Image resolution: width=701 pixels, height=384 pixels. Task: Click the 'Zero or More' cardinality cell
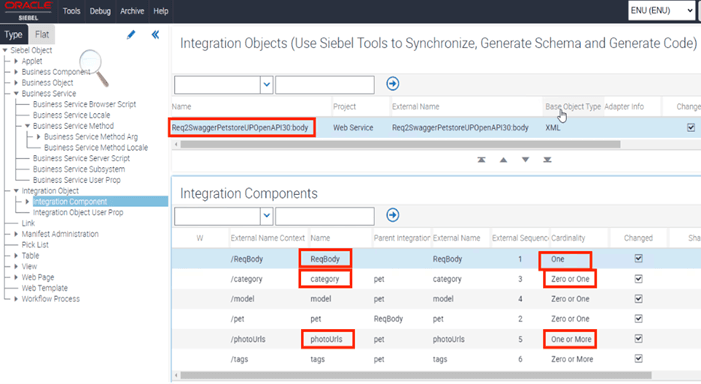572,359
